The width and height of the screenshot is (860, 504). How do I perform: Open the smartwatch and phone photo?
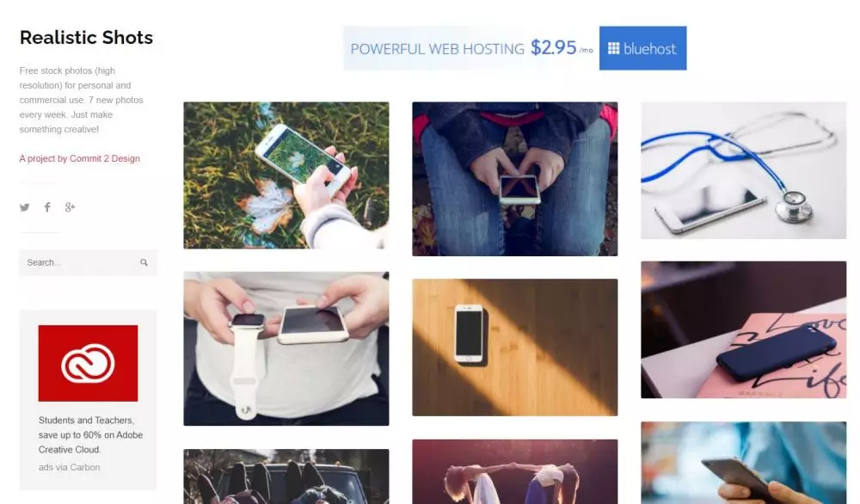pyautogui.click(x=286, y=349)
